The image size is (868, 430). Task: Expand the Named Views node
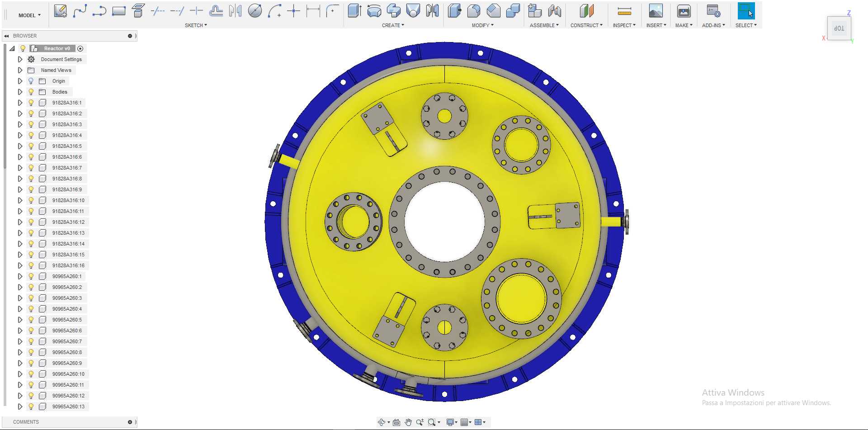pos(20,70)
